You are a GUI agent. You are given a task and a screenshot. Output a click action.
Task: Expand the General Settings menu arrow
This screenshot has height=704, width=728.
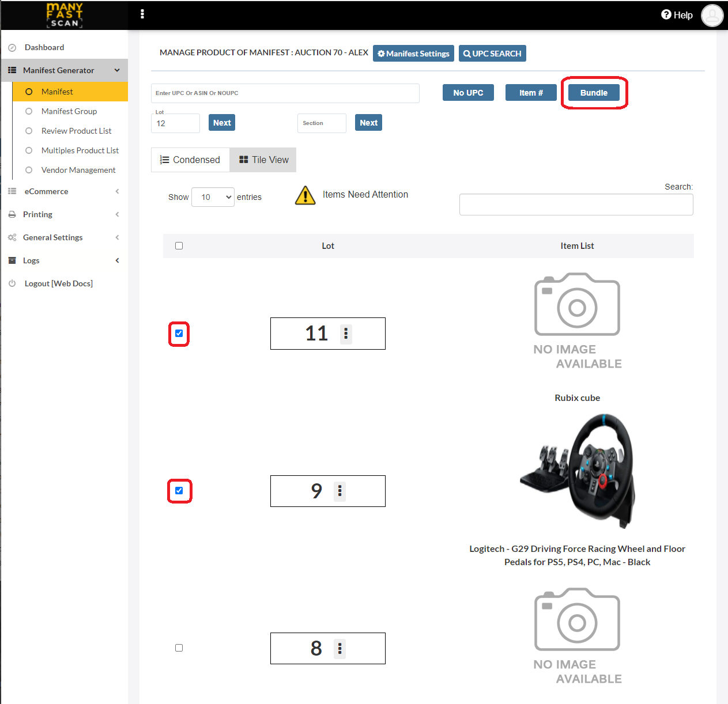117,237
